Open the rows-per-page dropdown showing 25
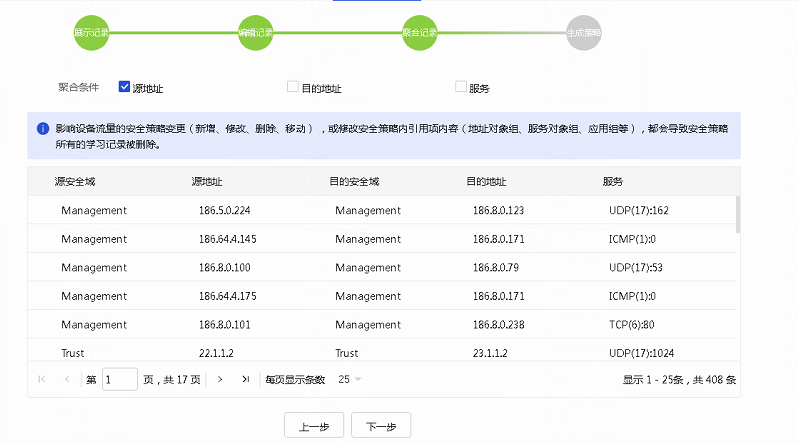The width and height of the screenshot is (798, 445). point(349,379)
